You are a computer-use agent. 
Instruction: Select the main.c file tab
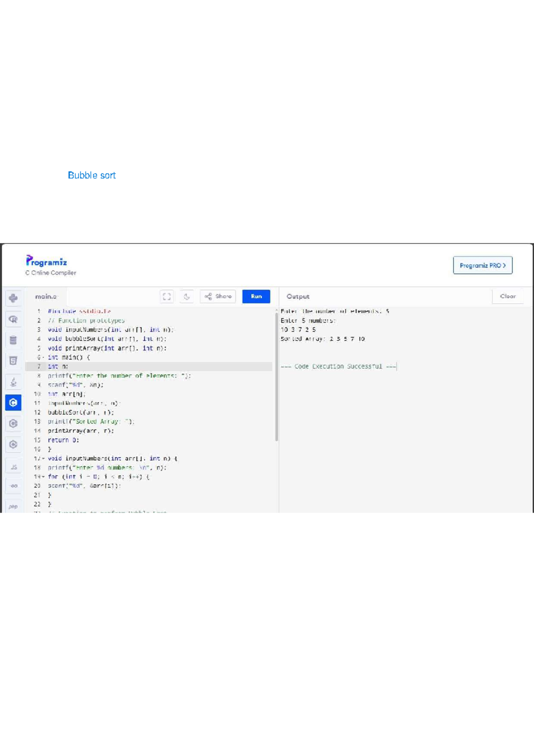46,297
